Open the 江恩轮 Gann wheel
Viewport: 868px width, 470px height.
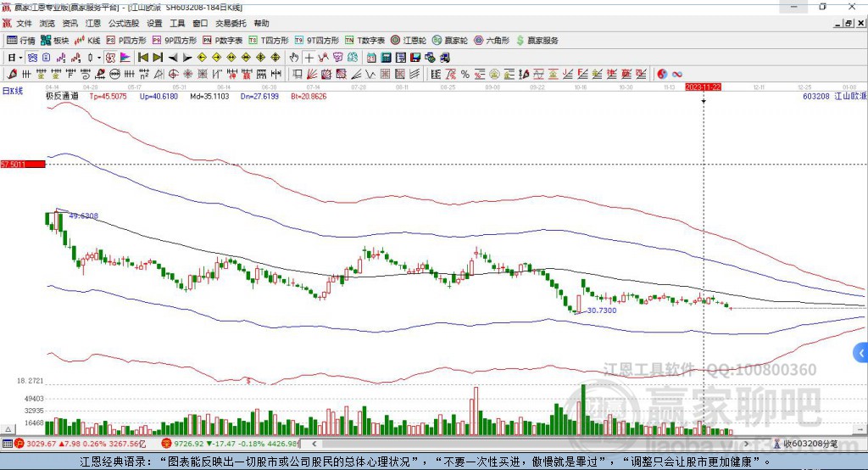pyautogui.click(x=409, y=41)
